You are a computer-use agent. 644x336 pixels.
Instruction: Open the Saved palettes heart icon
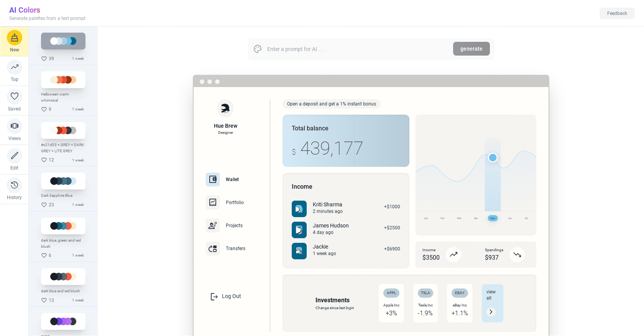(x=14, y=96)
